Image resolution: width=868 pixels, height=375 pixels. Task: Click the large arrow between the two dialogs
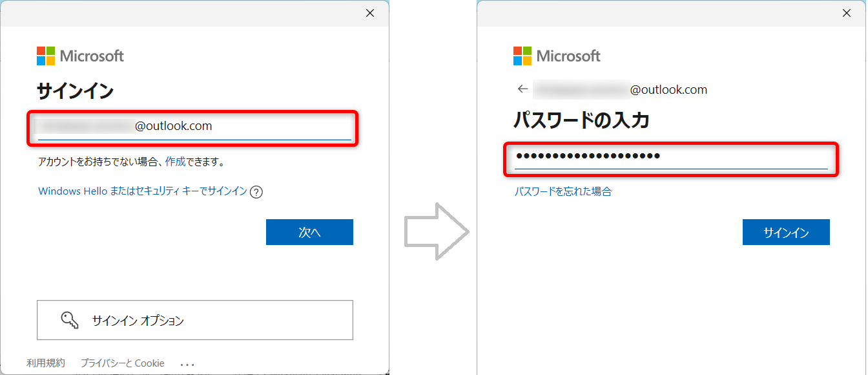click(436, 231)
